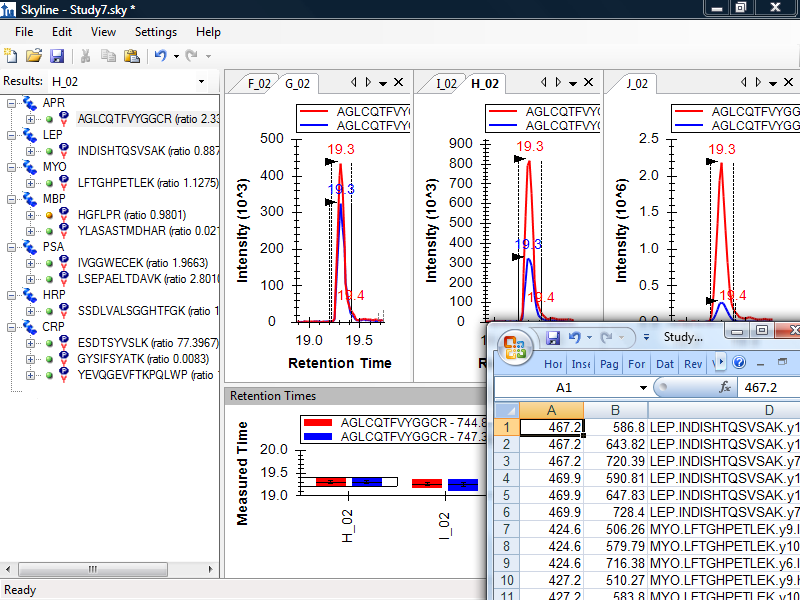
Task: Click the CRP protein icon in the tree
Action: point(30,327)
